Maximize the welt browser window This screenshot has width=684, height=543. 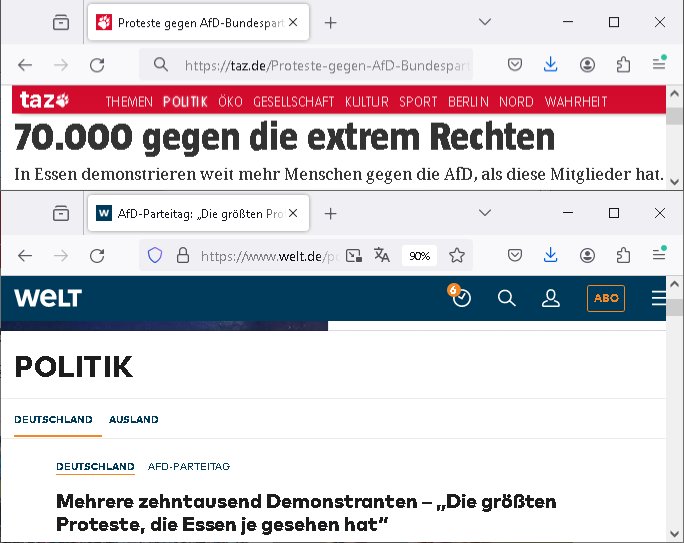coord(614,213)
